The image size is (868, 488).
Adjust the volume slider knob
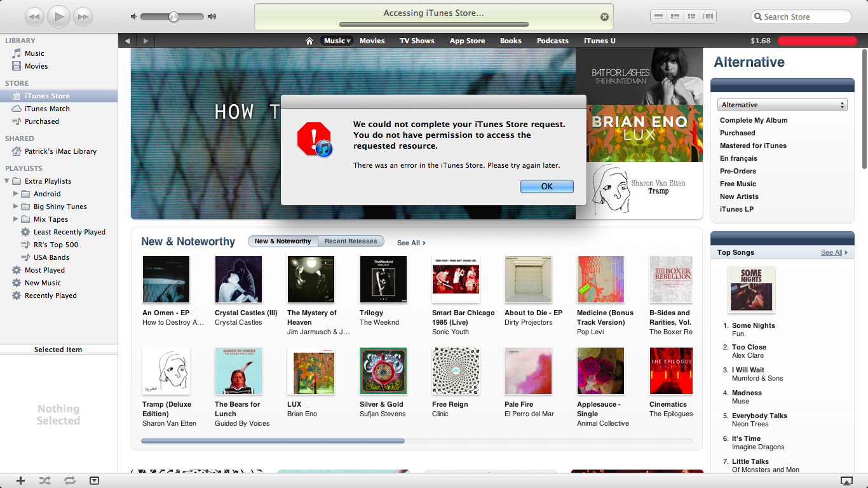pyautogui.click(x=173, y=17)
